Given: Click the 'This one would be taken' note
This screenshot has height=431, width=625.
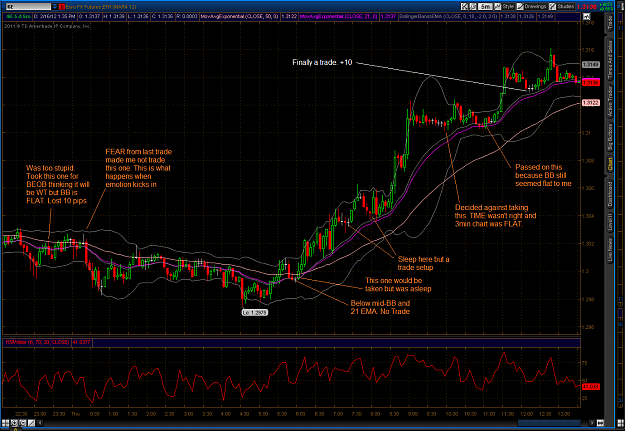Looking at the screenshot, I should point(398,284).
